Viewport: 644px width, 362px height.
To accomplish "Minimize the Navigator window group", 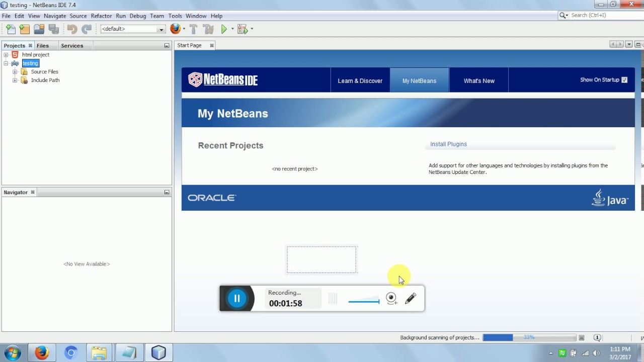I will point(167,192).
